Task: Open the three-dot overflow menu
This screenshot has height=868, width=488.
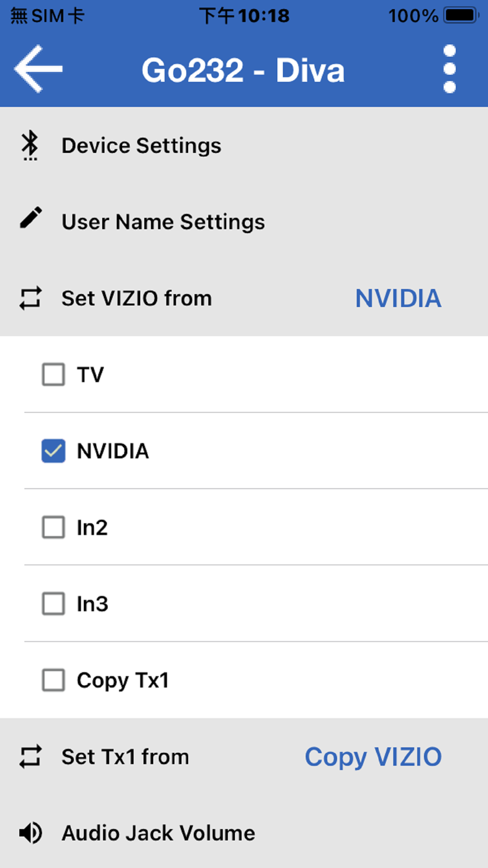Action: (x=449, y=69)
